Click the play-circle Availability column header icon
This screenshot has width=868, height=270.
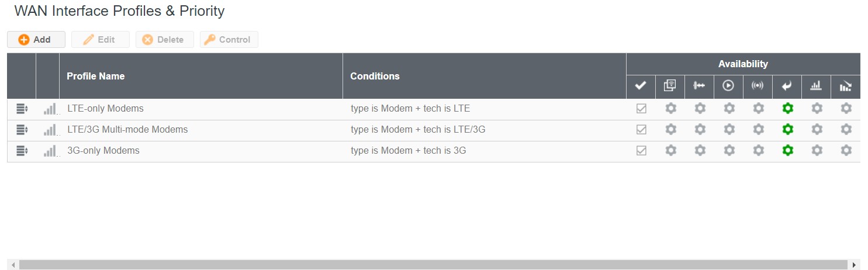[728, 86]
